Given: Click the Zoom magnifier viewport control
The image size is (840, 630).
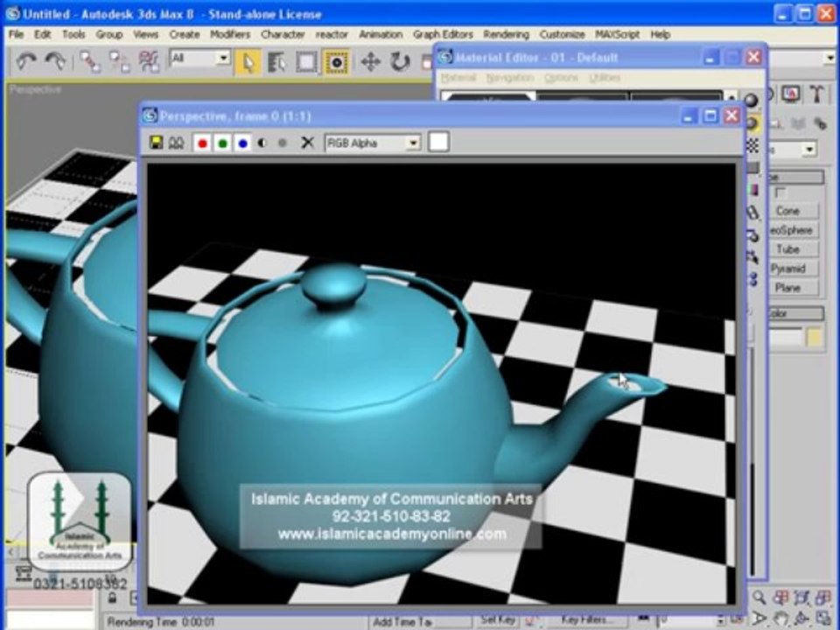Looking at the screenshot, I should click(759, 598).
